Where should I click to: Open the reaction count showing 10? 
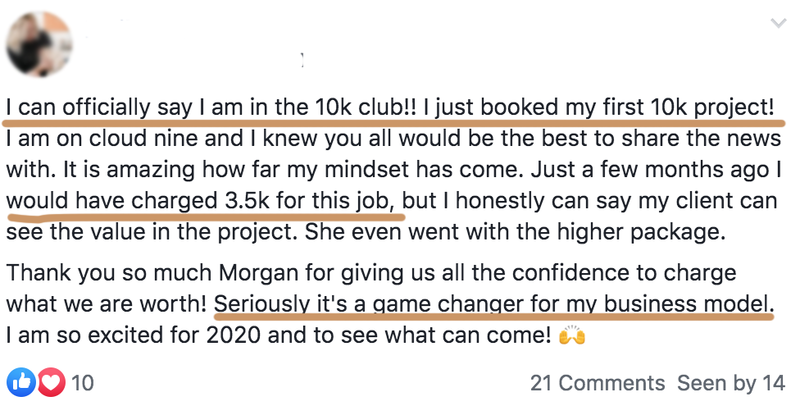82,383
